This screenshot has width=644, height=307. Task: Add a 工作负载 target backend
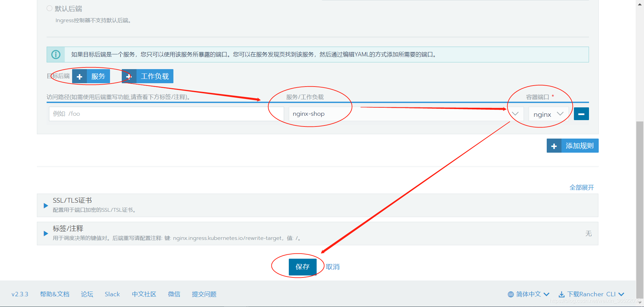tap(148, 76)
